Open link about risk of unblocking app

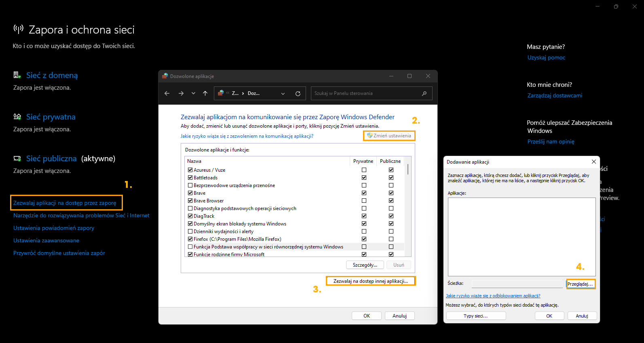[493, 296]
